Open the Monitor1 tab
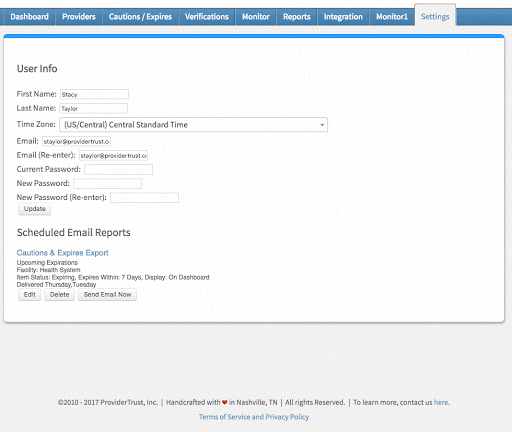 (392, 17)
